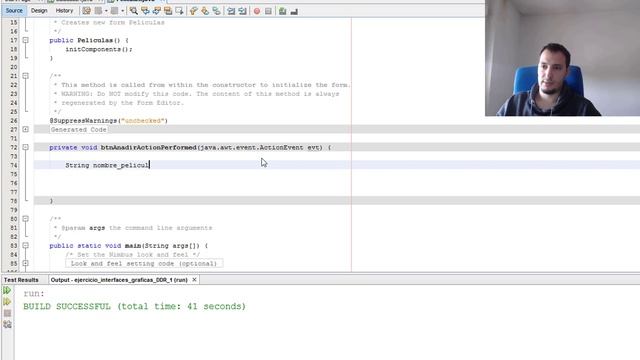Expand the Look and feel fold on line 85
Viewport: 640px width, 360px height.
(x=25, y=263)
